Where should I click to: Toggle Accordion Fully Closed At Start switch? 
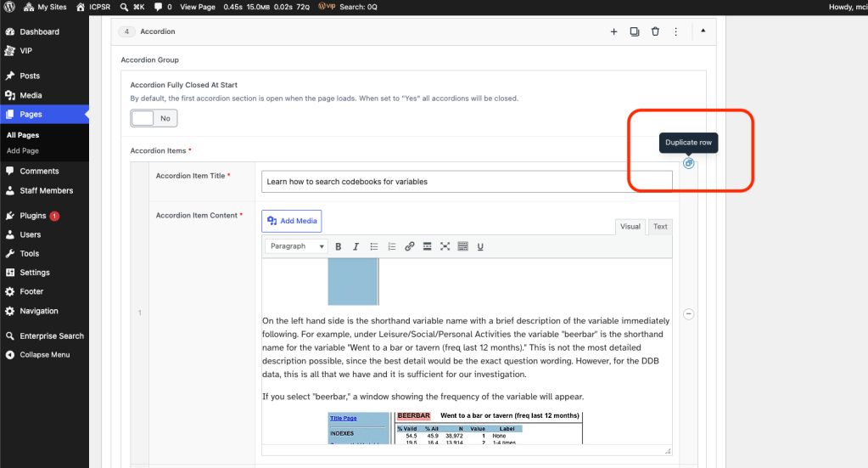coord(154,118)
